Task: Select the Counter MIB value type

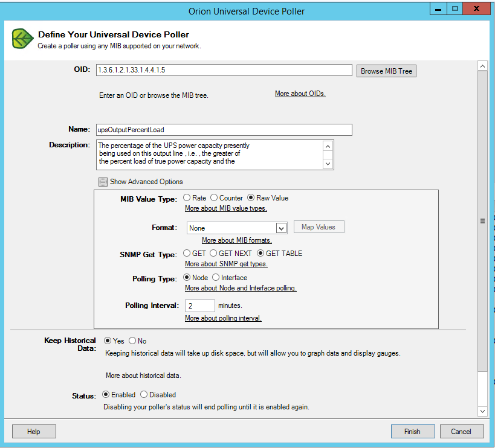Action: click(214, 197)
